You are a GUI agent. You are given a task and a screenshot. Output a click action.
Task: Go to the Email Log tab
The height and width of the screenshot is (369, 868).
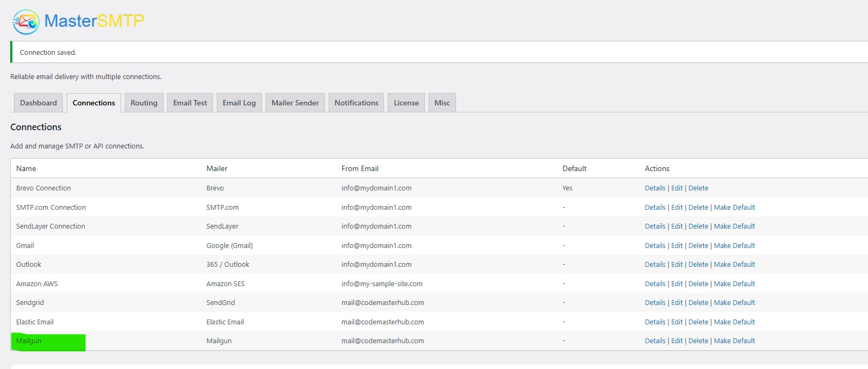[x=239, y=103]
